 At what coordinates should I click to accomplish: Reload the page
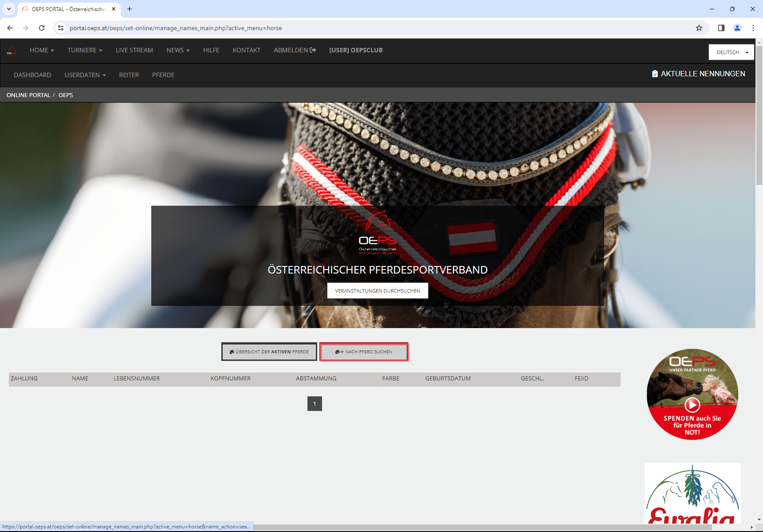42,28
